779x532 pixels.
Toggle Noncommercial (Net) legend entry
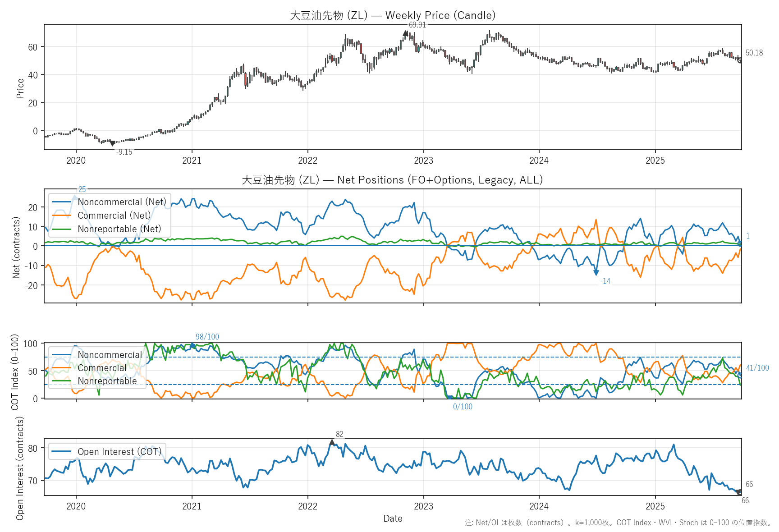pos(122,202)
